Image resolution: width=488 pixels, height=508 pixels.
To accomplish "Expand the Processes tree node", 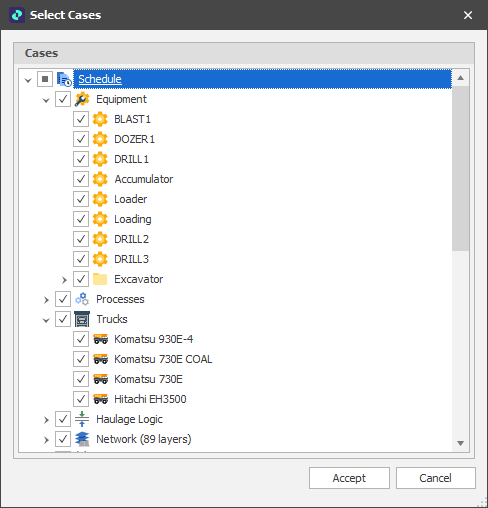I will [46, 300].
